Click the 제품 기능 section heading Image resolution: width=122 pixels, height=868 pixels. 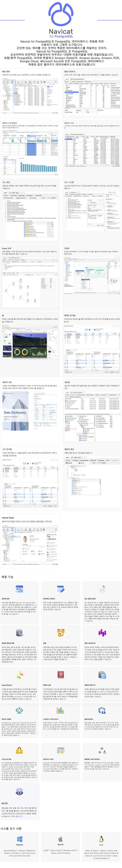(7, 577)
